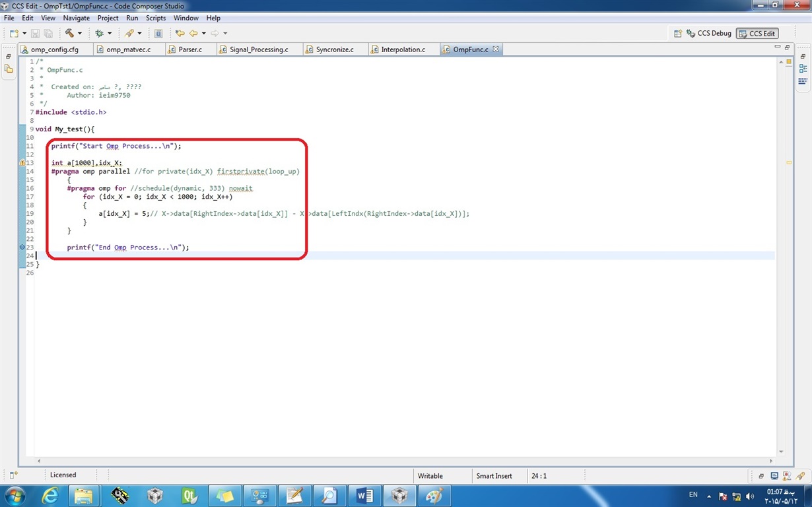The height and width of the screenshot is (507, 812).
Task: Go to last edit location icon
Action: (180, 33)
